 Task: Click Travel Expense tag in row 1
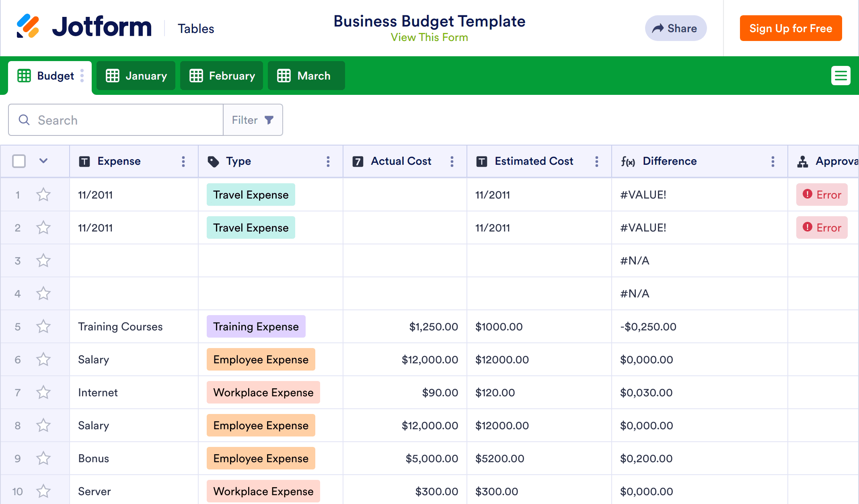tap(251, 195)
